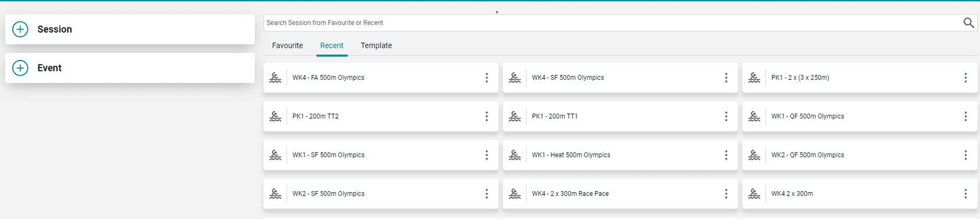Choose session WK2 - SF 500m Olympics
The width and height of the screenshot is (980, 219).
[x=381, y=194]
